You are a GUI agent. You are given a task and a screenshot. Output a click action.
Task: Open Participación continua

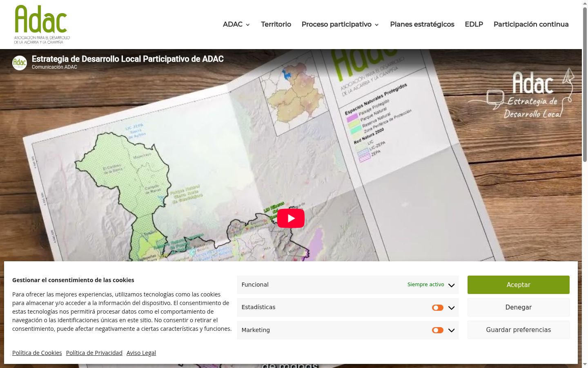click(531, 24)
